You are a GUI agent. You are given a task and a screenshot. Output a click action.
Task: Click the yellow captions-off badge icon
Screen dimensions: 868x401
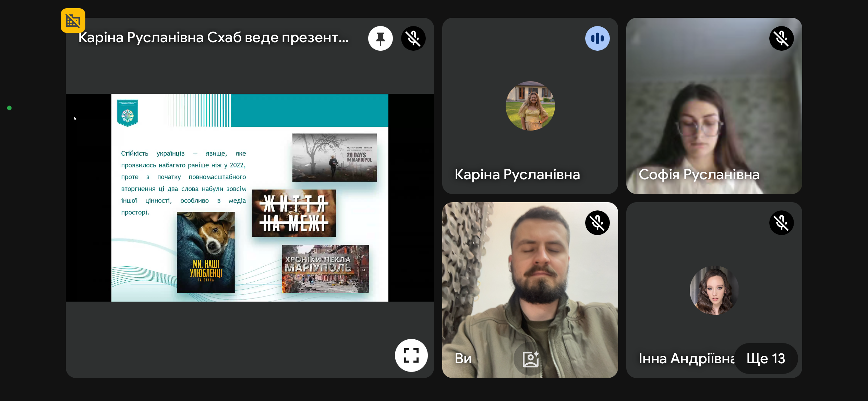[73, 21]
